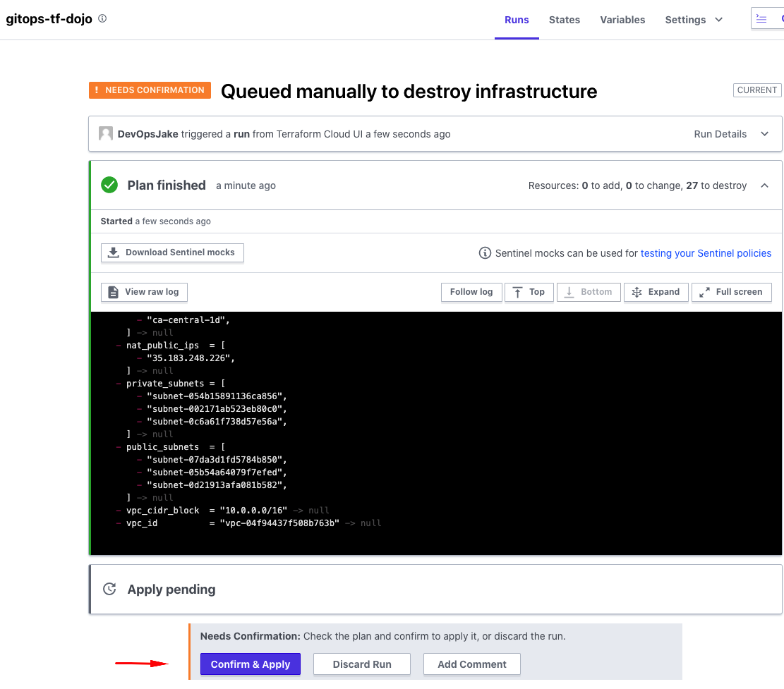Click the CURRENT run label

pyautogui.click(x=756, y=90)
